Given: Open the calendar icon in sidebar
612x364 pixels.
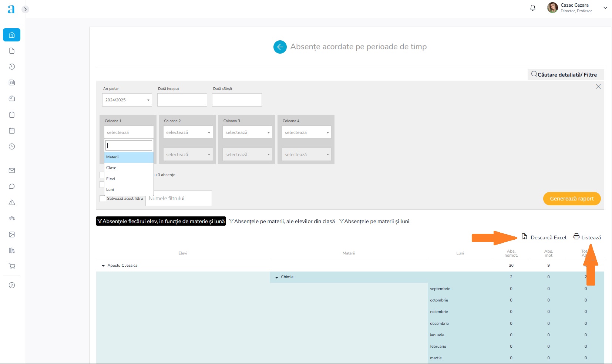Looking at the screenshot, I should coord(12,131).
